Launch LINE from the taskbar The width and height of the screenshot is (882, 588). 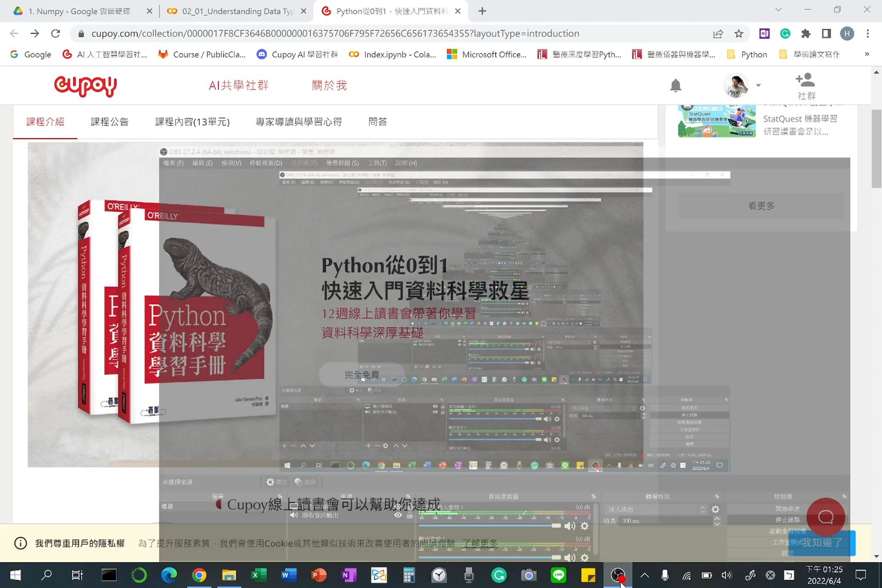coord(558,575)
